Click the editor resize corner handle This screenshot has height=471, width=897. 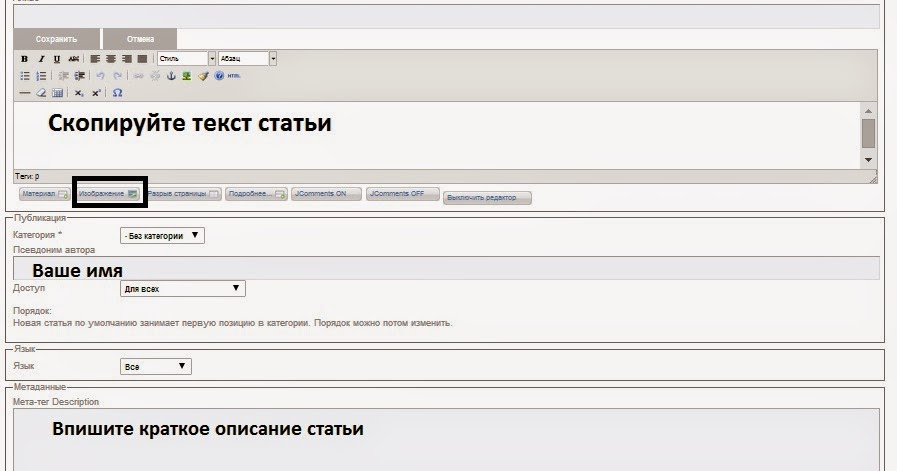point(872,180)
